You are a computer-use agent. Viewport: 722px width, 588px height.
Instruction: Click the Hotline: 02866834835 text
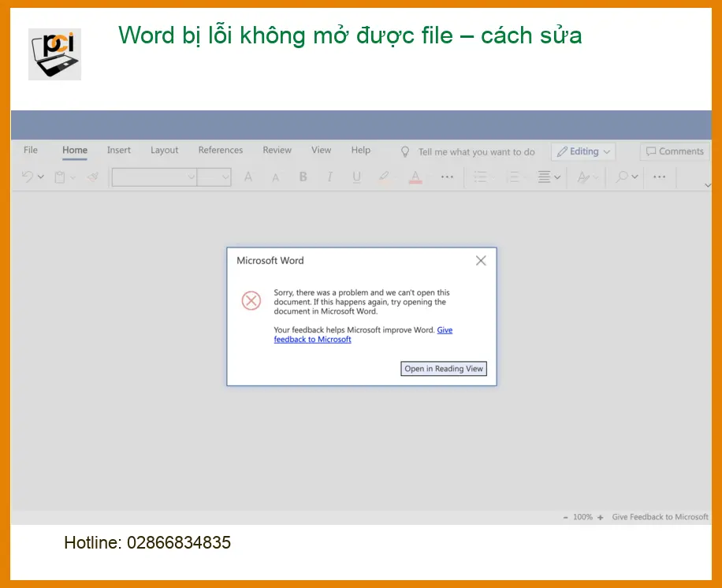point(147,543)
